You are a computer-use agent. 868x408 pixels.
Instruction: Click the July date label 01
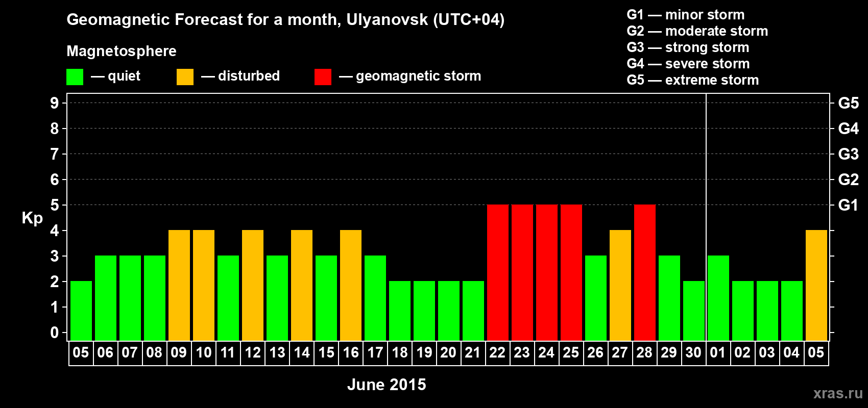point(718,353)
